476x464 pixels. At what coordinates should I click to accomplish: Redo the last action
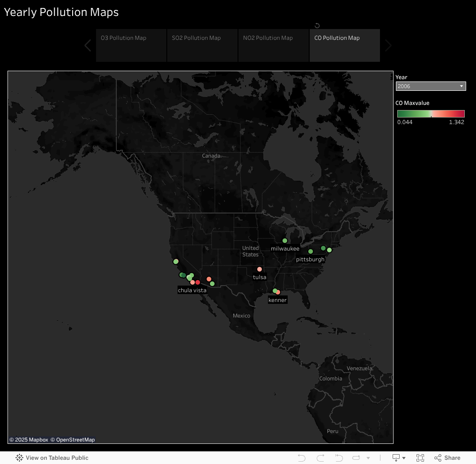click(x=320, y=457)
